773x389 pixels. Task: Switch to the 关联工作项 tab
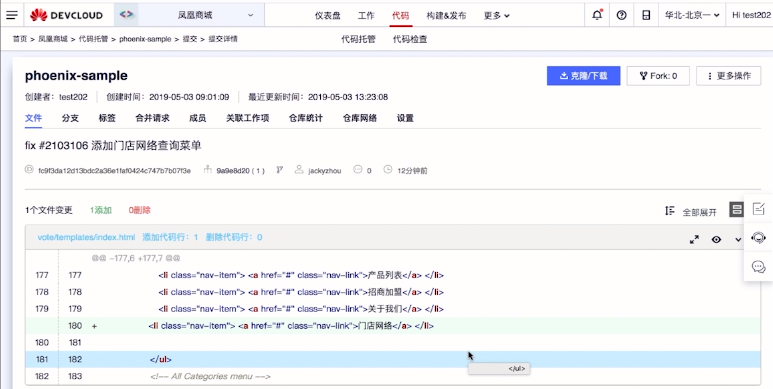point(247,118)
